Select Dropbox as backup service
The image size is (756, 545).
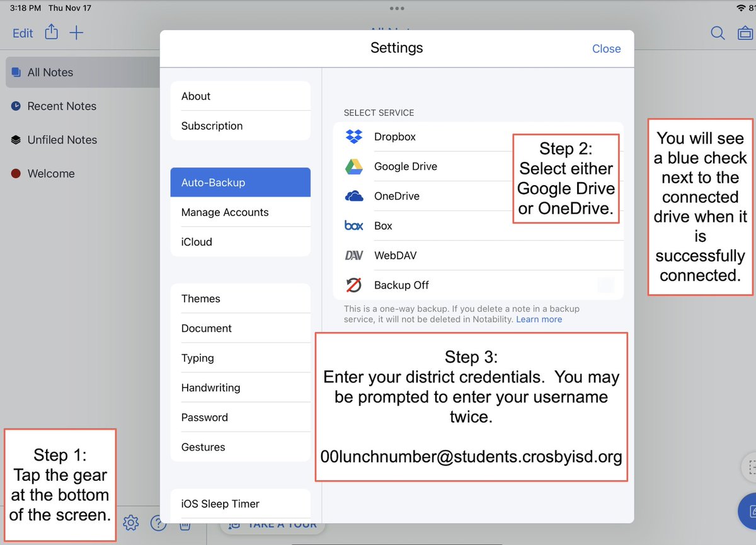click(479, 137)
